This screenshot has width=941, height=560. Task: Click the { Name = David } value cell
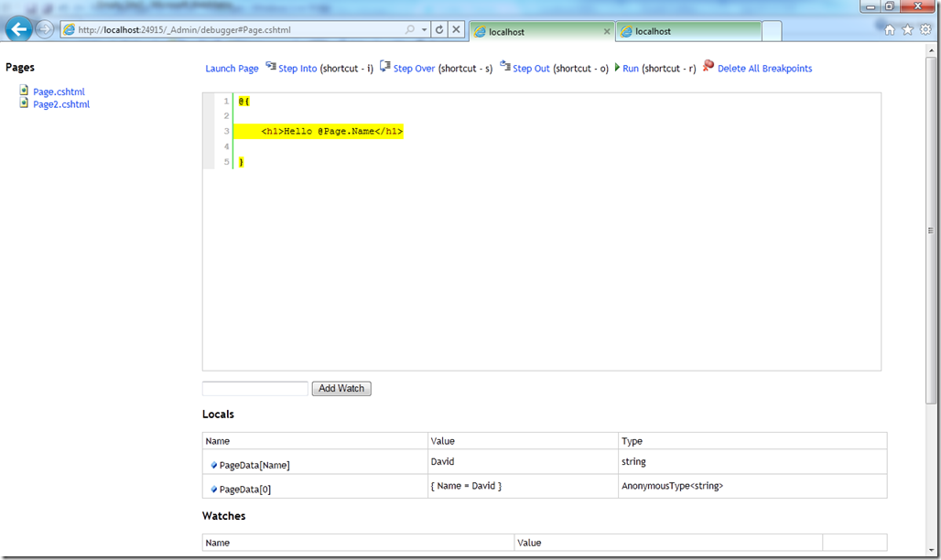(523, 486)
